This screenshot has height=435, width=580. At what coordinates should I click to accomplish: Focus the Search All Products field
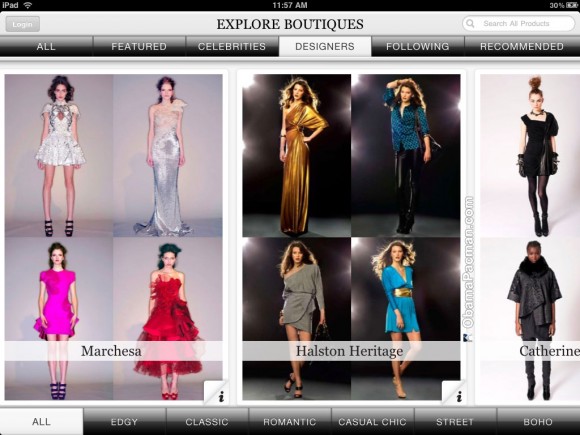click(x=519, y=24)
